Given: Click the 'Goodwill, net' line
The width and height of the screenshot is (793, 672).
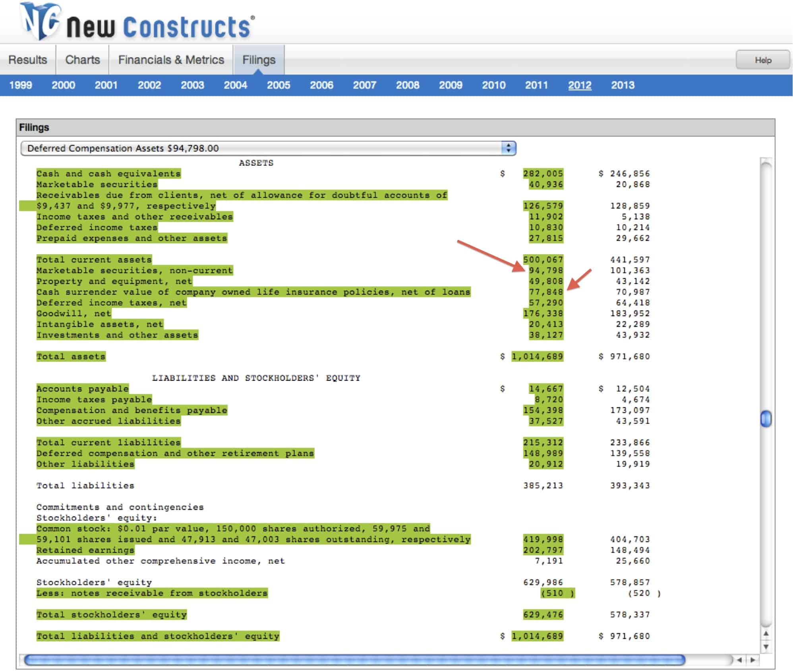Looking at the screenshot, I should 74,313.
